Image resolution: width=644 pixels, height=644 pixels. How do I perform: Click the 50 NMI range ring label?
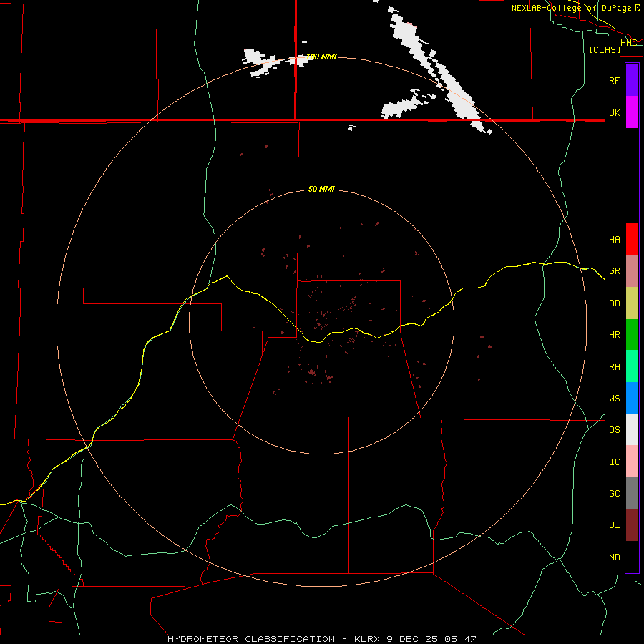click(321, 189)
